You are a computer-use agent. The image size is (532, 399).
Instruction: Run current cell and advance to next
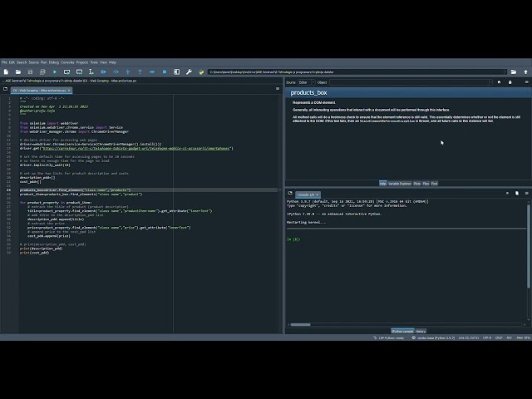tap(79, 72)
